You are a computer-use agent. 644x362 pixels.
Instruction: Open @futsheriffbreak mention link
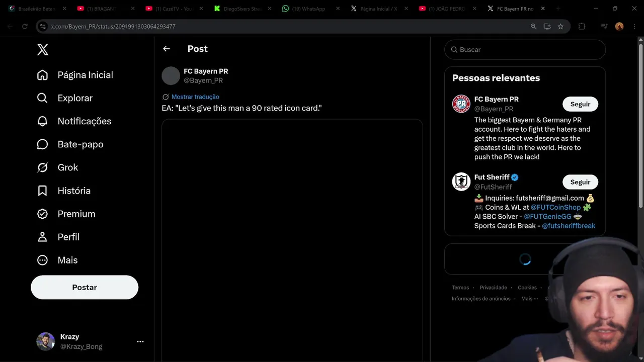[569, 226]
